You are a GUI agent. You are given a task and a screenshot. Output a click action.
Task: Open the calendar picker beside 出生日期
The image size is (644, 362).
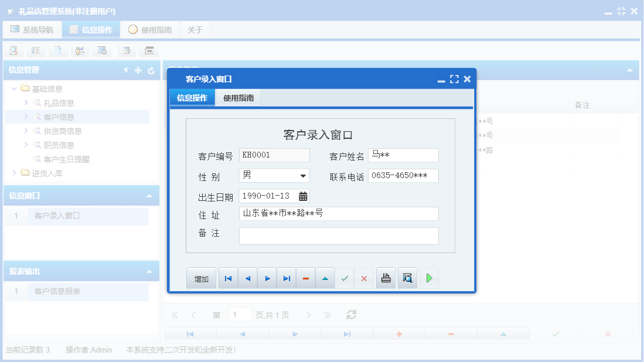303,197
